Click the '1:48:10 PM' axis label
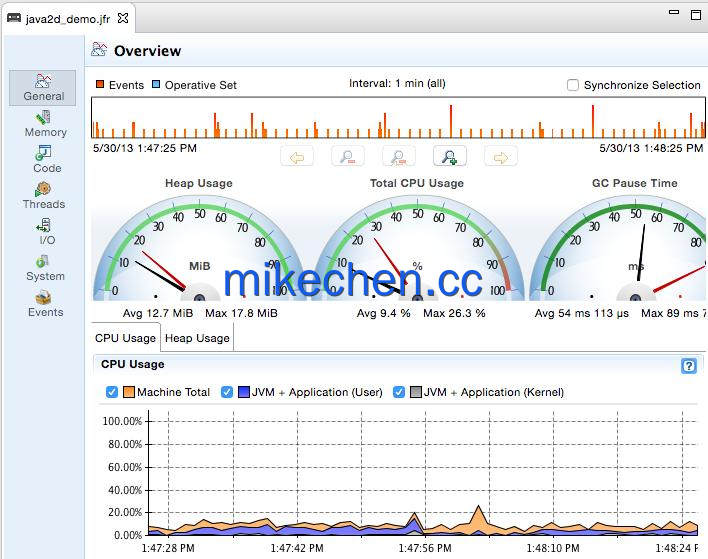The image size is (708, 559). click(553, 548)
